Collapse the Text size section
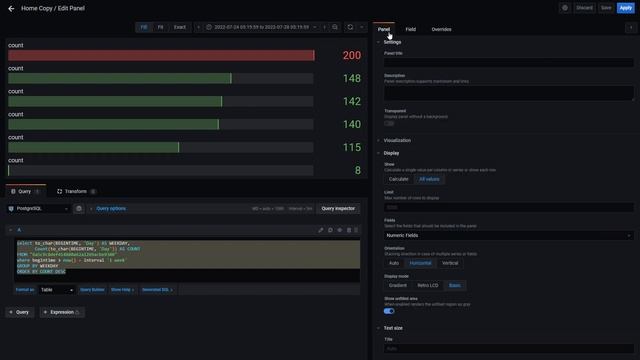Screen dimensions: 640x360 (393, 328)
